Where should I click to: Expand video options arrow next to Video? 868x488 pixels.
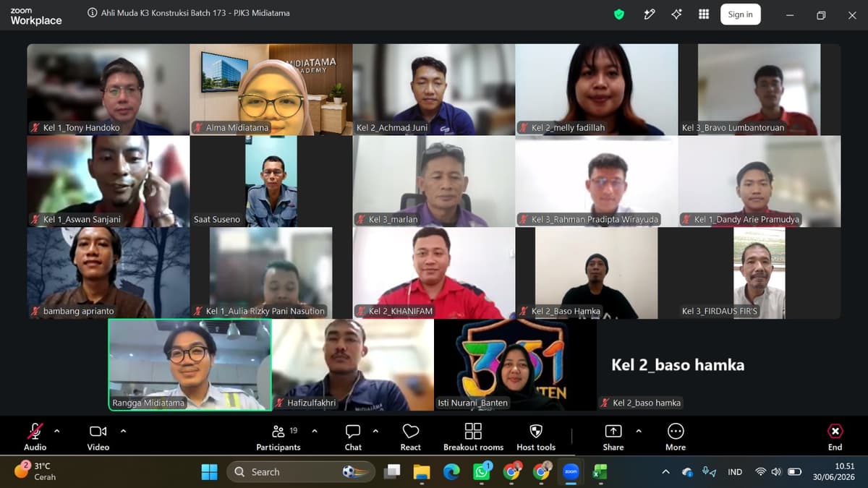[x=123, y=431]
